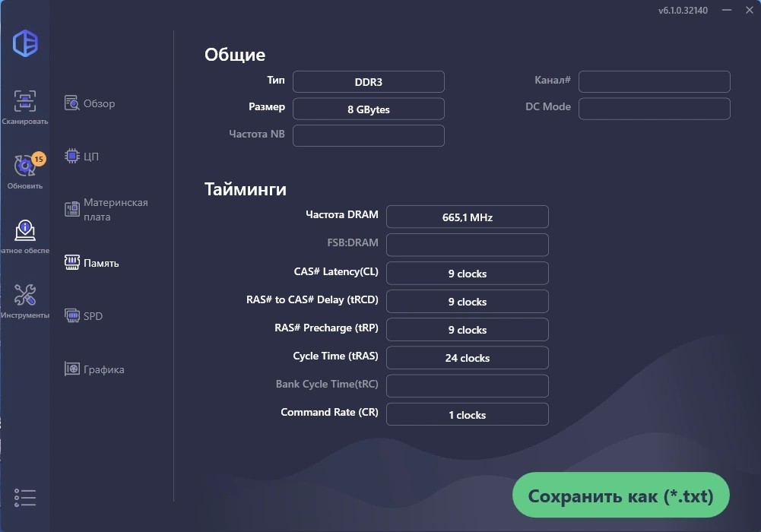Viewport: 761px width, 532px height.
Task: Open the Обновить update section with 15 badge
Action: (25, 171)
